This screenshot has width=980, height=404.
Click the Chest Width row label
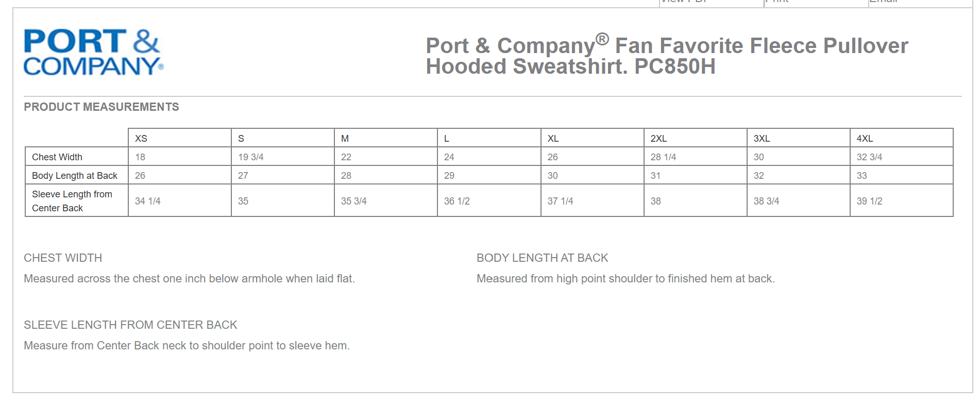[57, 157]
